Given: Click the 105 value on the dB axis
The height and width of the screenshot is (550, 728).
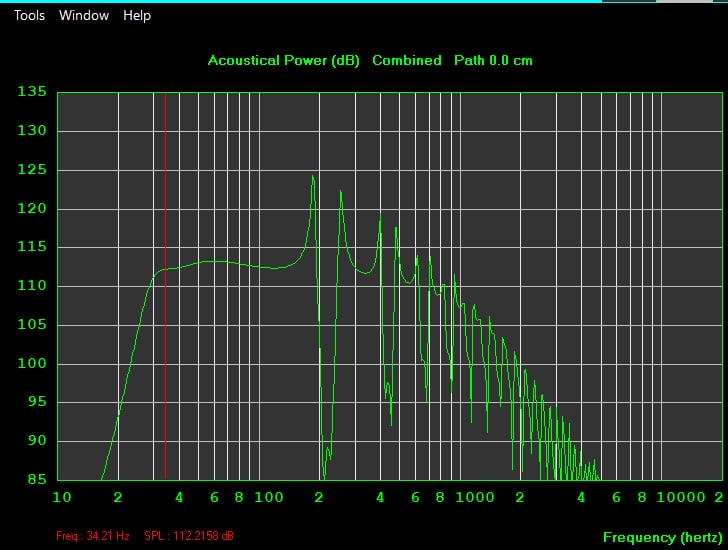Looking at the screenshot, I should (x=32, y=324).
